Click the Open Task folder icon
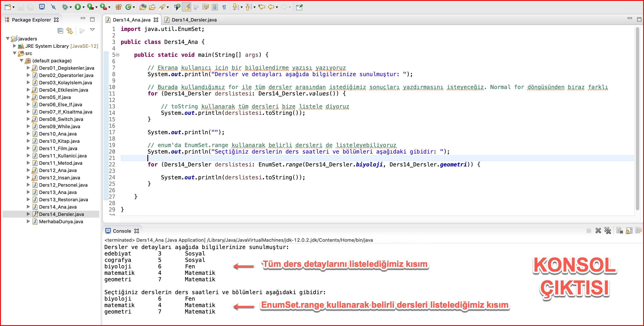The width and height of the screenshot is (644, 326). [152, 7]
